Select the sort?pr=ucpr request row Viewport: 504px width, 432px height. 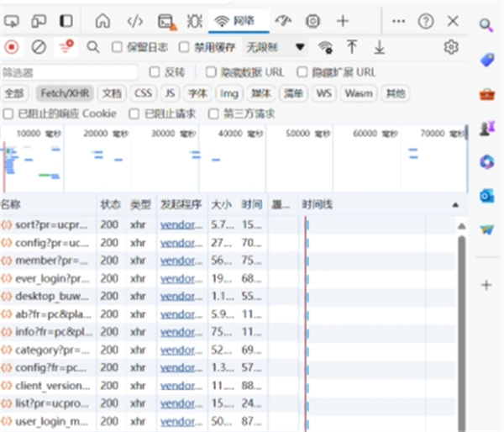coord(228,224)
